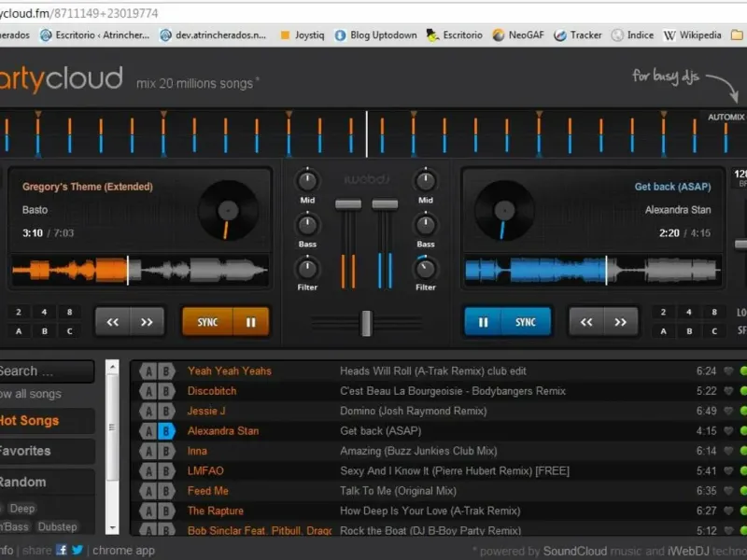Share on Facebook icon
Viewport: 747px width, 560px height.
tap(62, 550)
